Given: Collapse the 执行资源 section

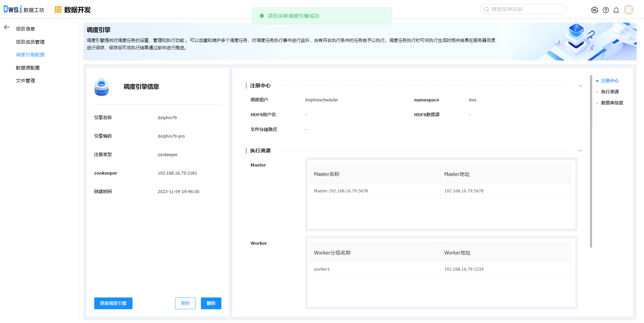Looking at the screenshot, I should click(x=580, y=151).
